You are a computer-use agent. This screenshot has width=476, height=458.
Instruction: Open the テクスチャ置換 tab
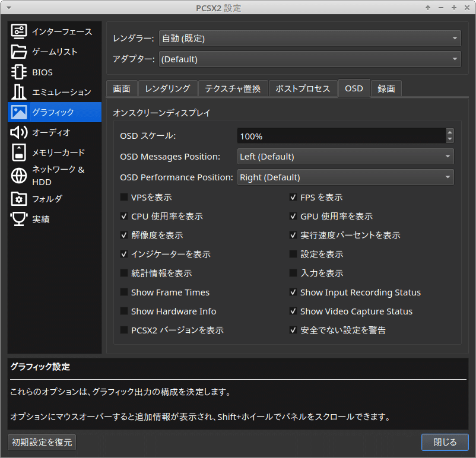pos(233,88)
